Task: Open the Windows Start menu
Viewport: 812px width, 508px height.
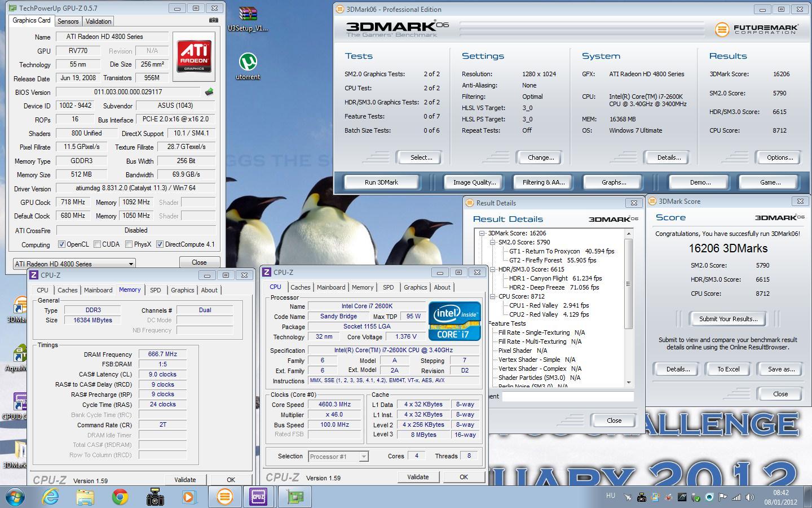Action: click(x=15, y=497)
